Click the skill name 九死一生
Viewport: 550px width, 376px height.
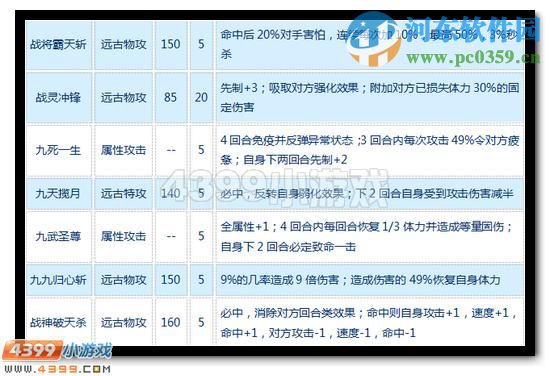(58, 150)
